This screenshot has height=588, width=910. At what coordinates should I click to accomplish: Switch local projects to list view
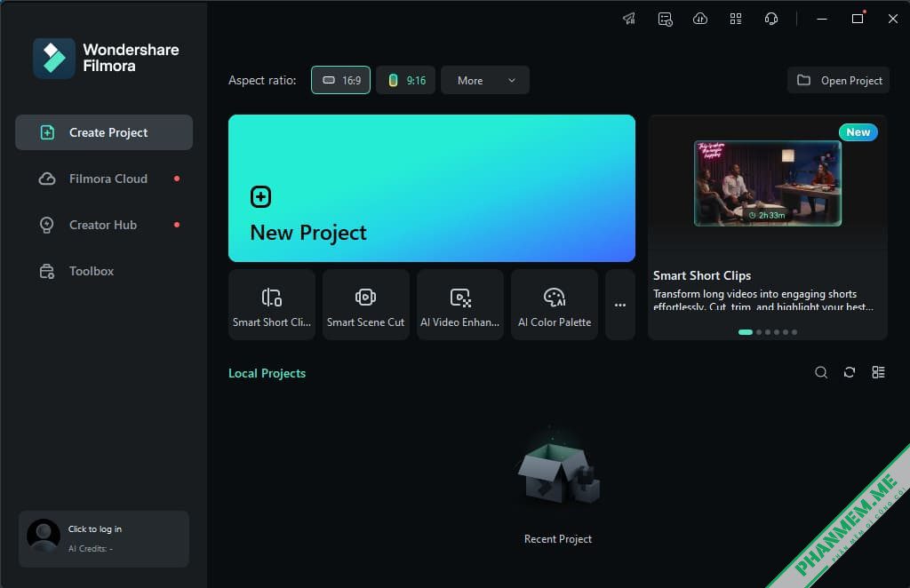(x=879, y=372)
